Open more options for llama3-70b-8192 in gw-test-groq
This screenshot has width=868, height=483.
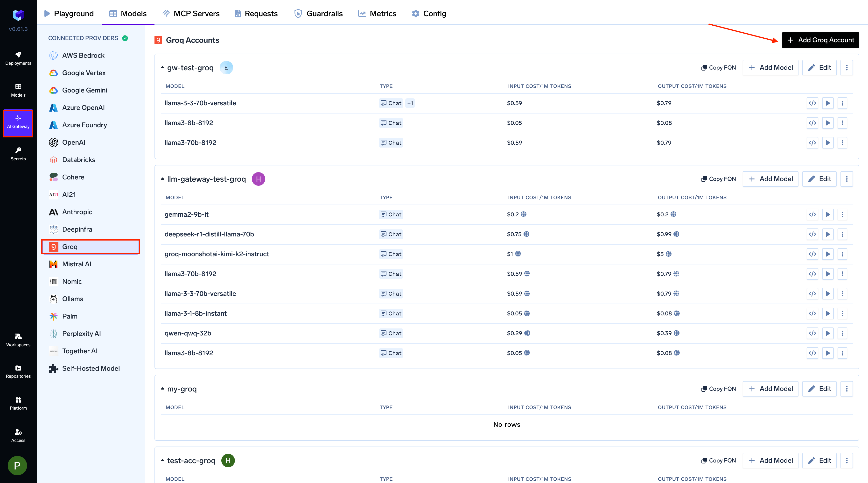coord(842,143)
